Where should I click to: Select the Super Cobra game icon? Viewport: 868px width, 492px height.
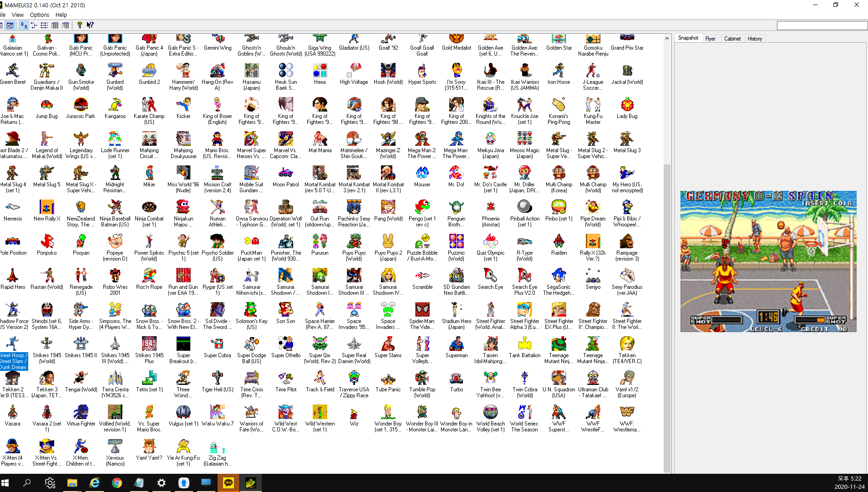(218, 344)
